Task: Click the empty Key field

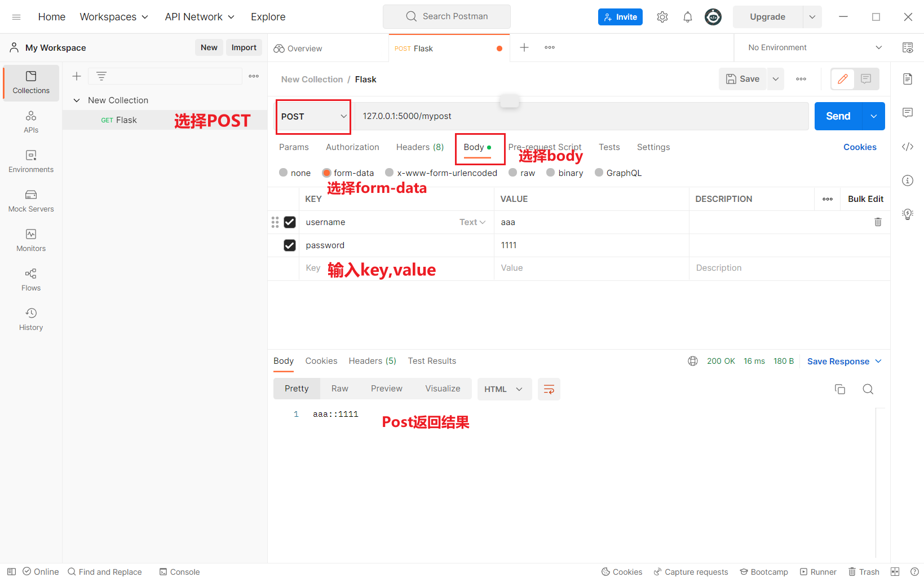Action: [396, 268]
